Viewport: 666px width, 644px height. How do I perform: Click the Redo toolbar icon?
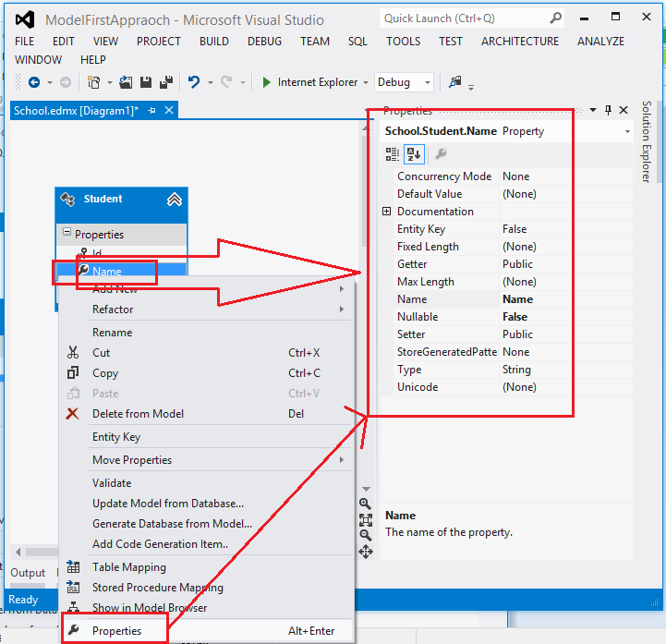[226, 81]
